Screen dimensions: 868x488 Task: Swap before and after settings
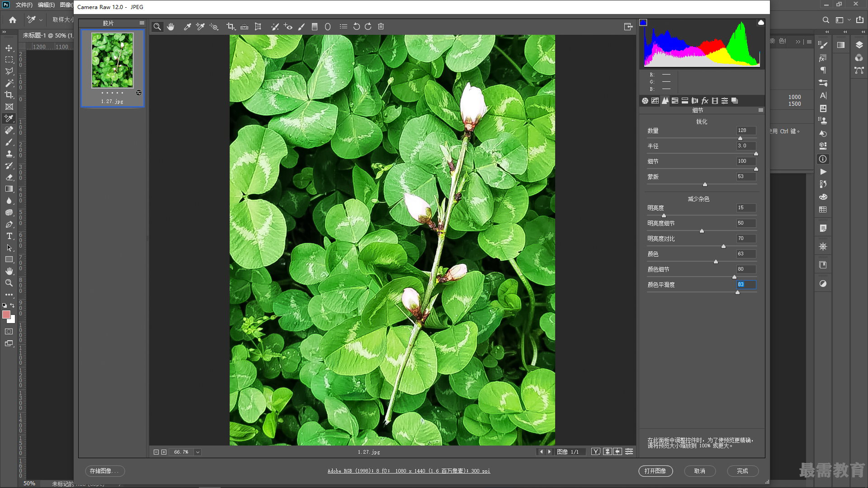607,451
